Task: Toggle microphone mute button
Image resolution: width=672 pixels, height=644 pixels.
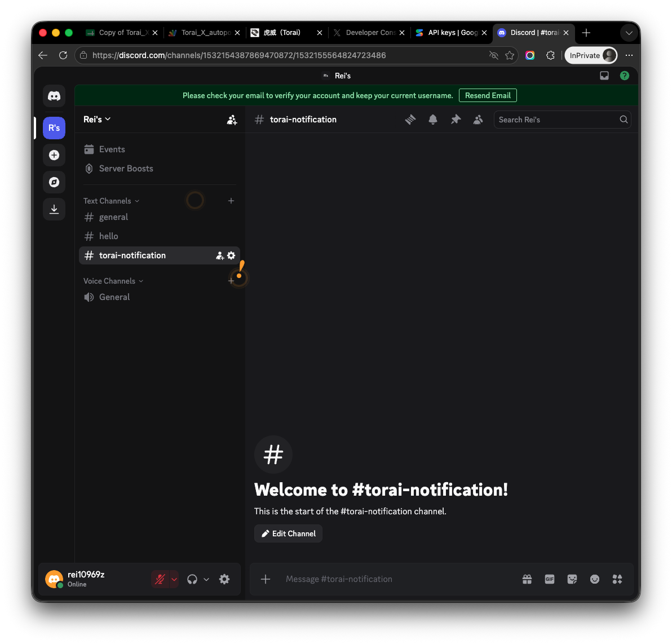Action: [160, 579]
